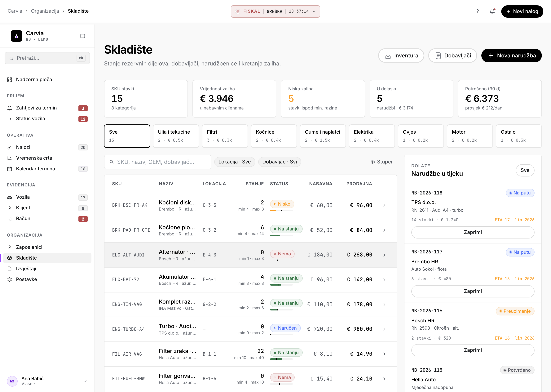Open the help question mark icon

[478, 11]
